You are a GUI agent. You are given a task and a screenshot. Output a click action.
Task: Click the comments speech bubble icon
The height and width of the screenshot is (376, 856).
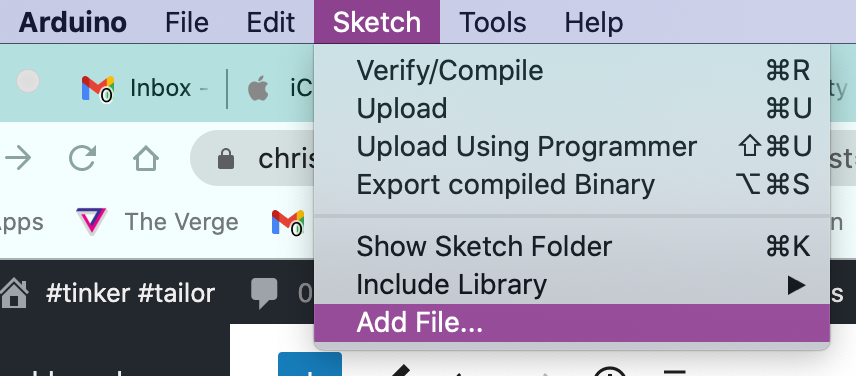pyautogui.click(x=264, y=294)
